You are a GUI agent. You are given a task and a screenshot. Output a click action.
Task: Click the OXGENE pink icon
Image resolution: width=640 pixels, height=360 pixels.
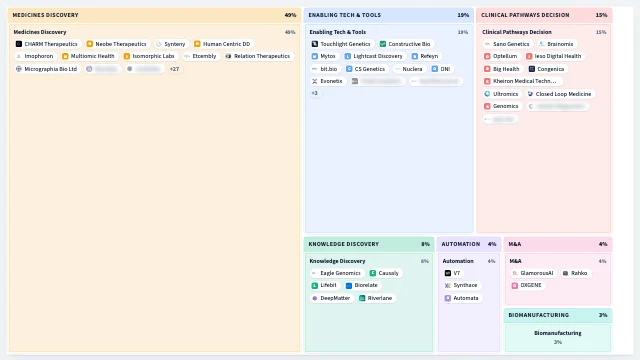tap(515, 285)
